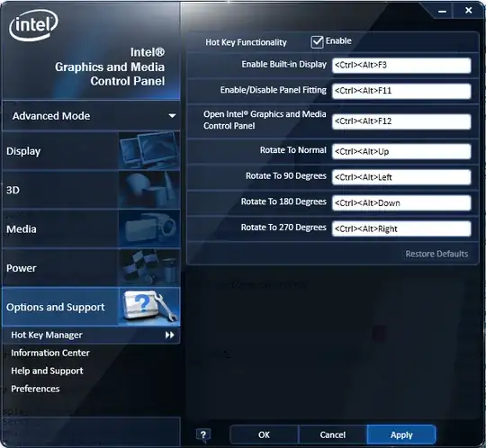Viewport: 486px width, 448px height.
Task: Click the Apply button
Action: (401, 435)
